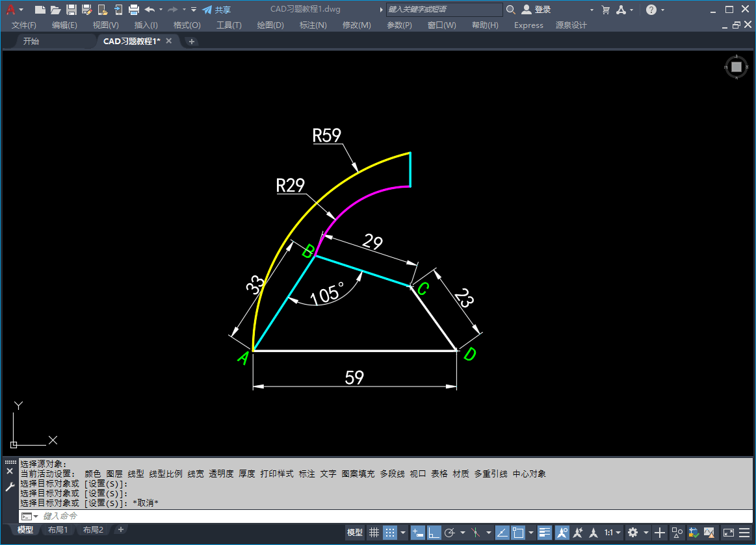Expand Quick Access Toolbar customize menu
756x545 pixels.
coord(193,10)
